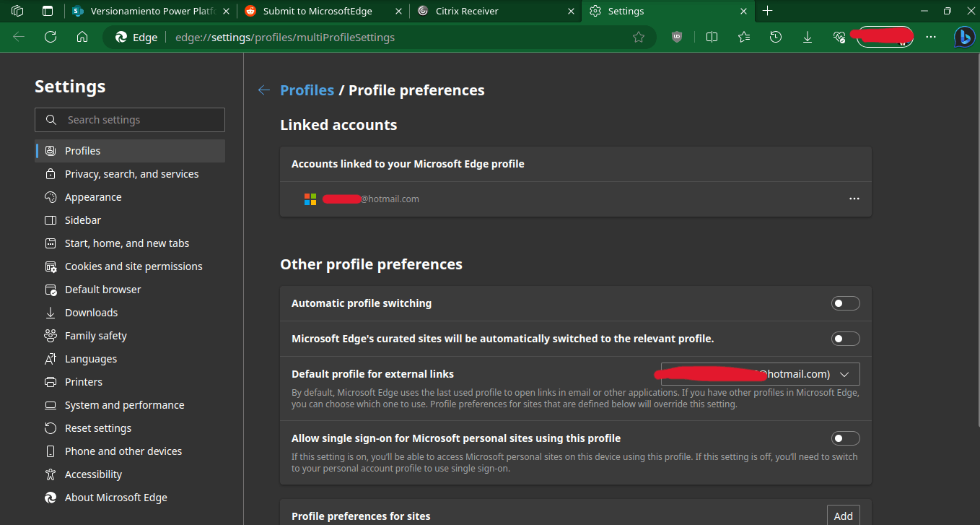Open the Favorites toolbar icon
The height and width of the screenshot is (525, 980).
[744, 37]
